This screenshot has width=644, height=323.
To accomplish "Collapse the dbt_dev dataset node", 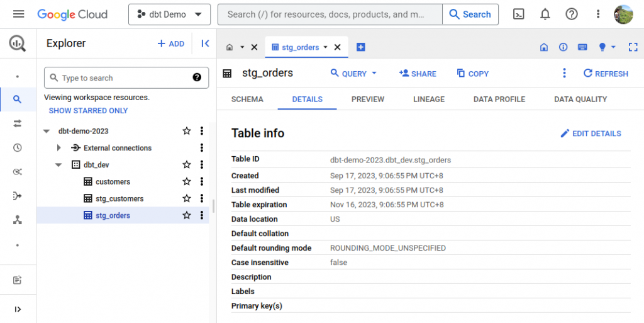I will coord(58,165).
